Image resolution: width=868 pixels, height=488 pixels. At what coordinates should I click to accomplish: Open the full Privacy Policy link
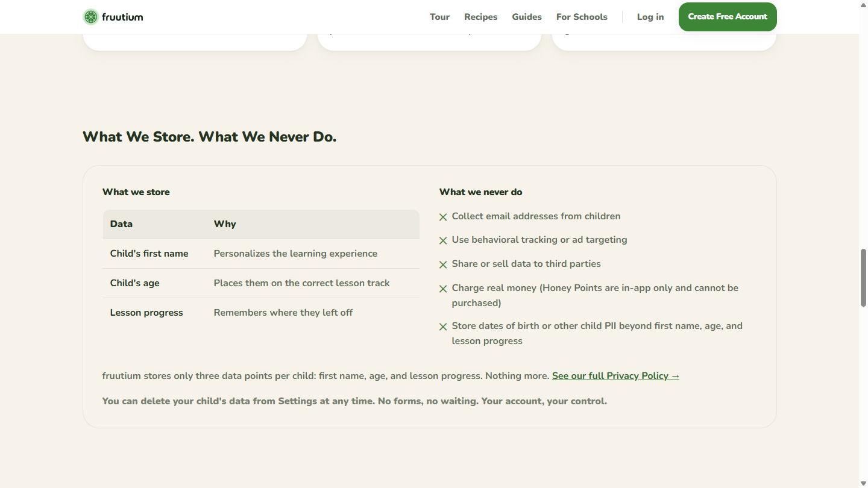coord(615,376)
